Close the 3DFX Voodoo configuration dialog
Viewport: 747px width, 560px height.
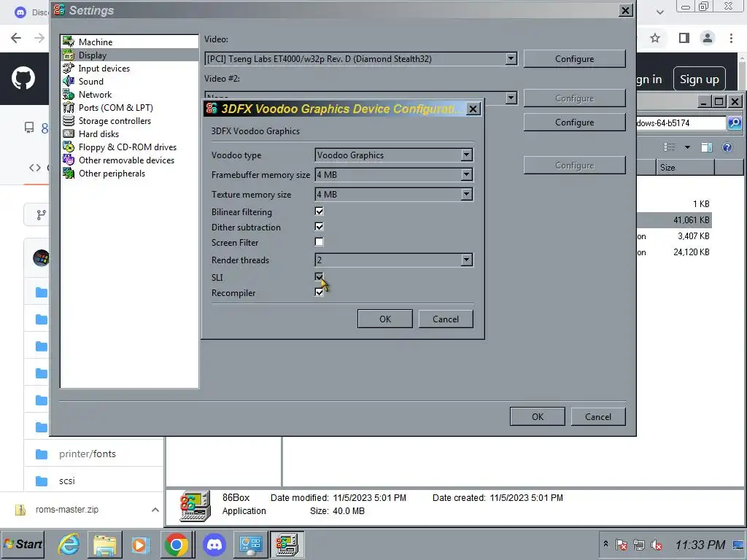[x=473, y=109]
